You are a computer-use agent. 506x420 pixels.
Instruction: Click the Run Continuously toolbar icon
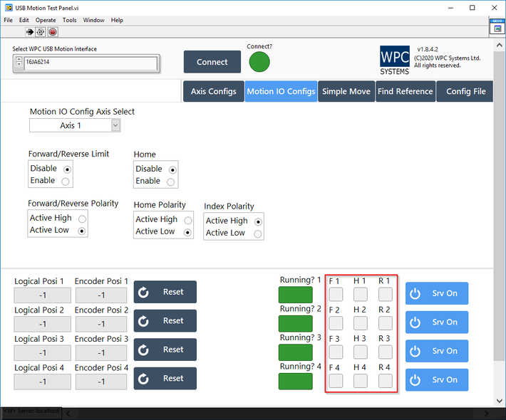[41, 32]
